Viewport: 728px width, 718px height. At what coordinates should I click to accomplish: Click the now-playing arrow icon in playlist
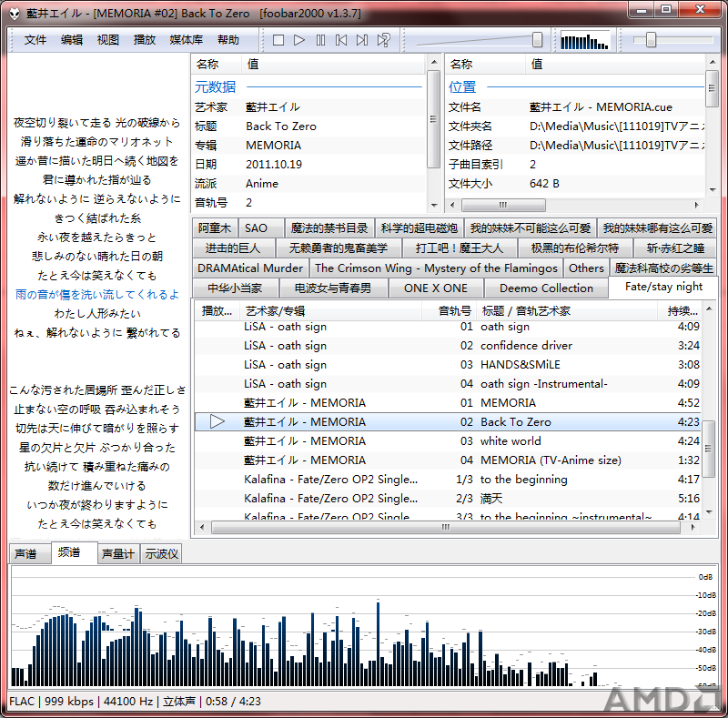[x=217, y=421]
